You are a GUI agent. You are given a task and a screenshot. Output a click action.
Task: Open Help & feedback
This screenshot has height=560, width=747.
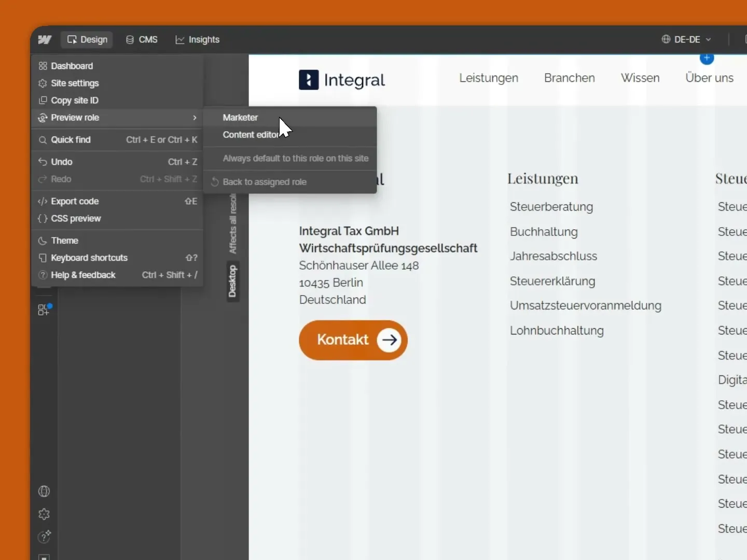point(117,275)
